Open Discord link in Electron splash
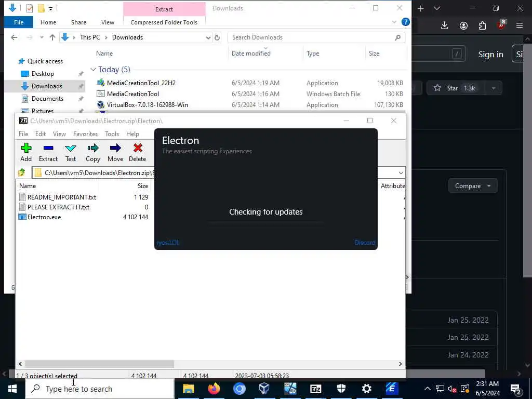The image size is (532, 399). tap(365, 243)
